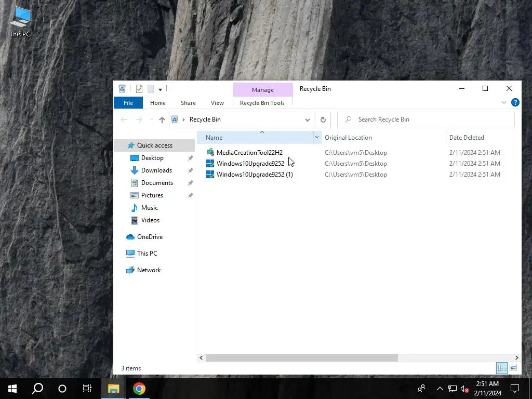This screenshot has width=532, height=399.
Task: Click Recycle Bin in the address bar
Action: click(205, 119)
